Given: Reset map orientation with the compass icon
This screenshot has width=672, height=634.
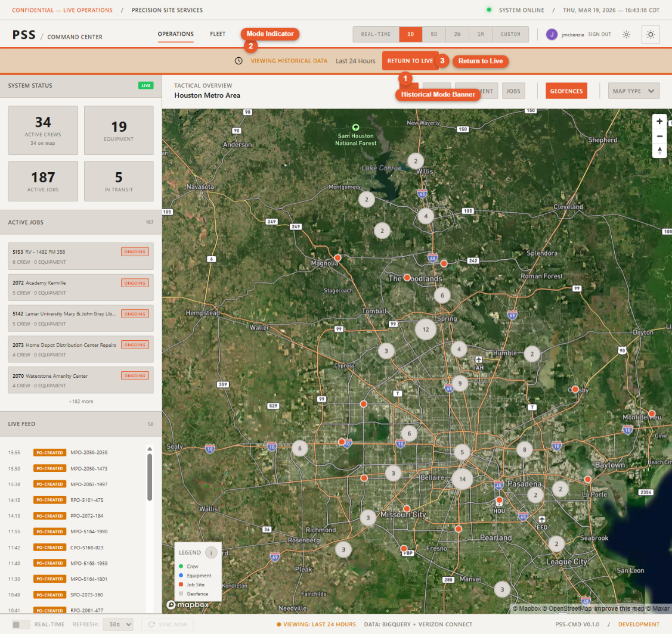Looking at the screenshot, I should (659, 151).
